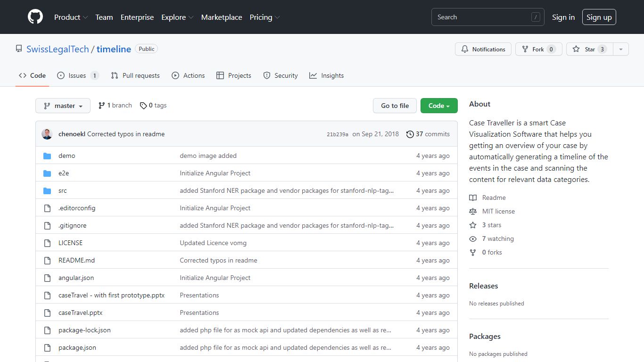Click the Go to file button
Screen dimensions: 644x362
point(395,106)
